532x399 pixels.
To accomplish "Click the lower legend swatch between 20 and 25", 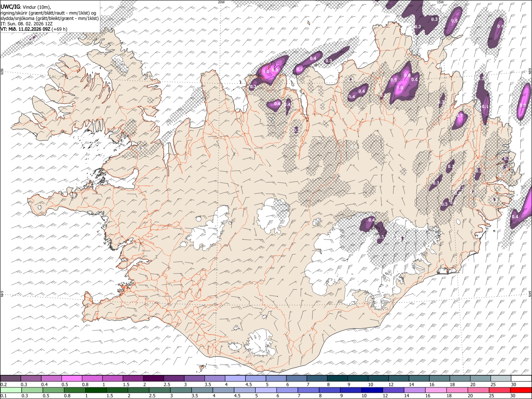I will [478, 390].
